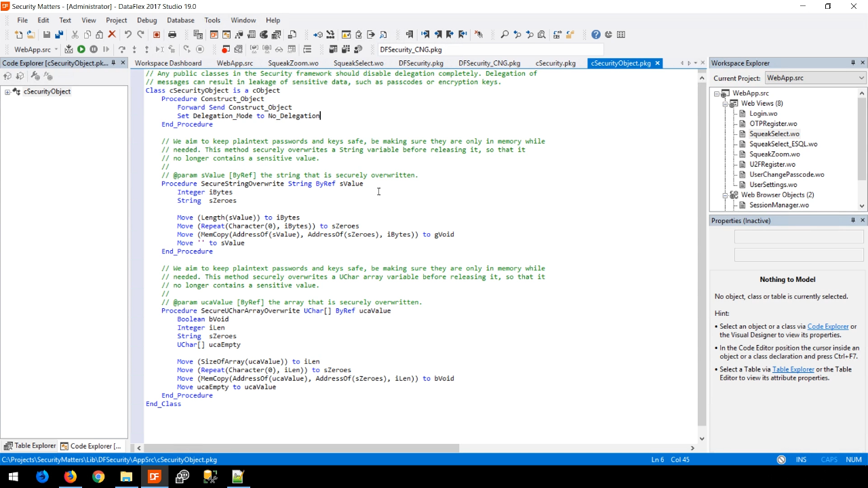Toggle pin on Workspace Explorer panel

tap(852, 63)
